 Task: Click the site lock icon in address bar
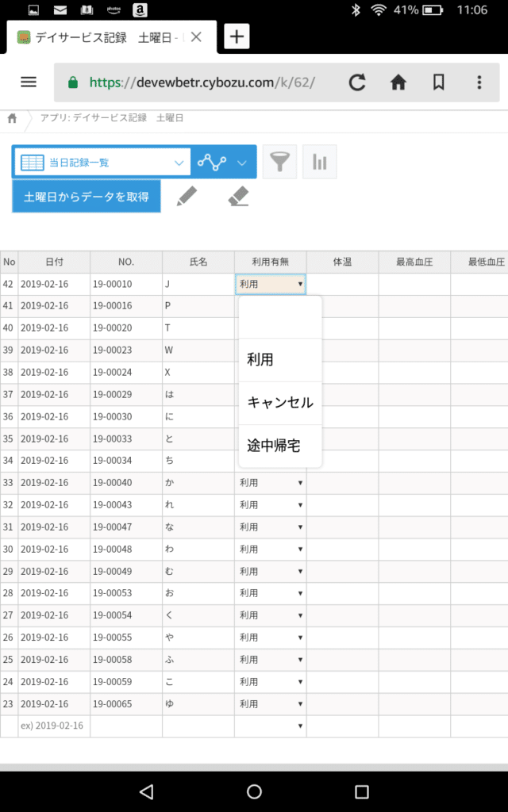[73, 82]
